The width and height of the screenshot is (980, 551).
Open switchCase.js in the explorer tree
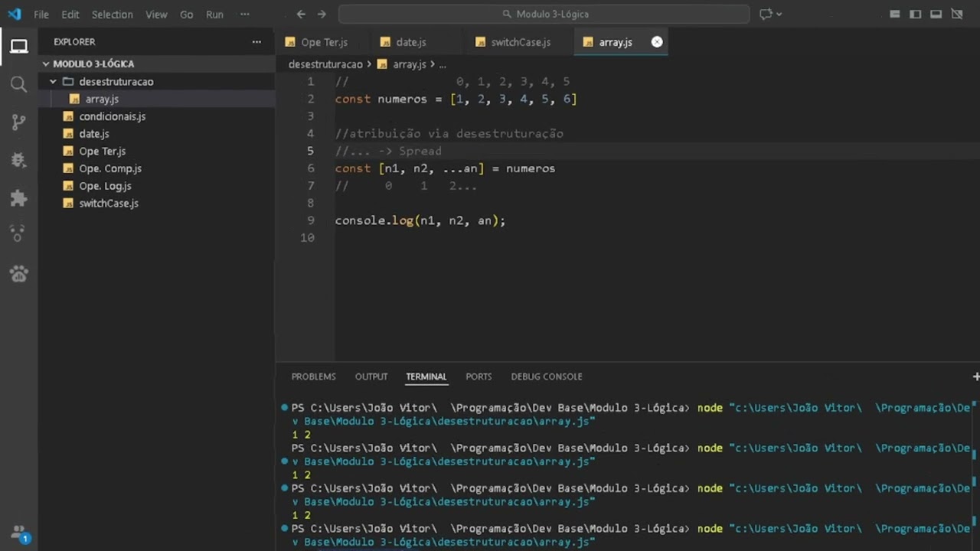coord(157,204)
